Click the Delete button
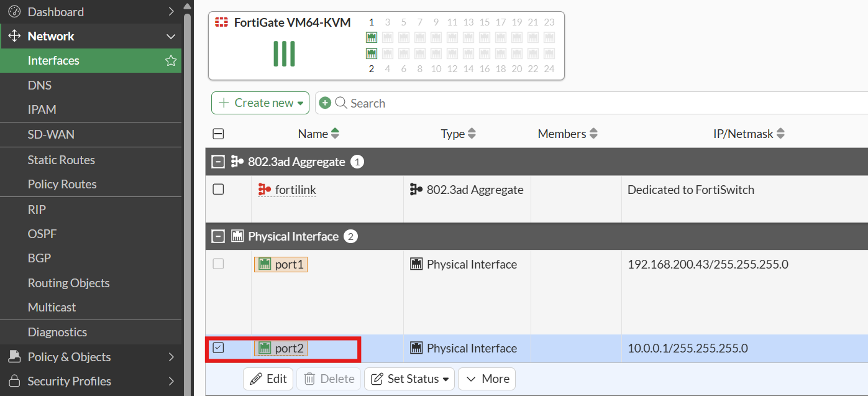 point(329,379)
